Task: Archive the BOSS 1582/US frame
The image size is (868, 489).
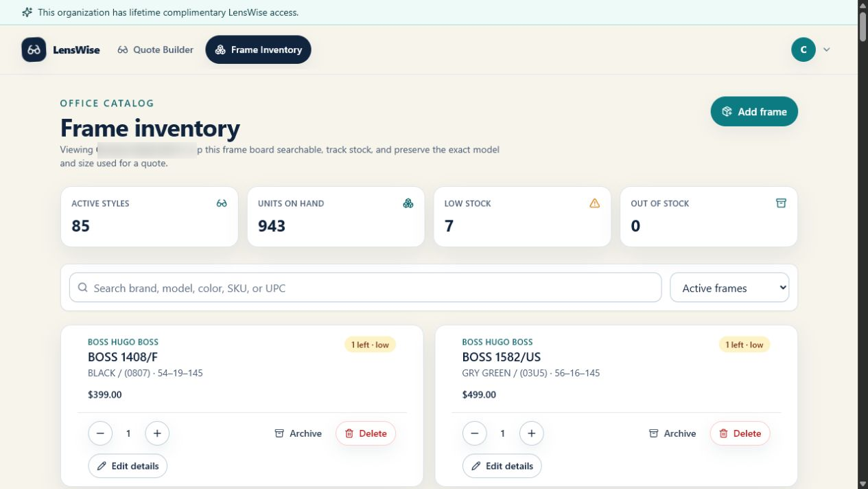Action: (x=672, y=433)
